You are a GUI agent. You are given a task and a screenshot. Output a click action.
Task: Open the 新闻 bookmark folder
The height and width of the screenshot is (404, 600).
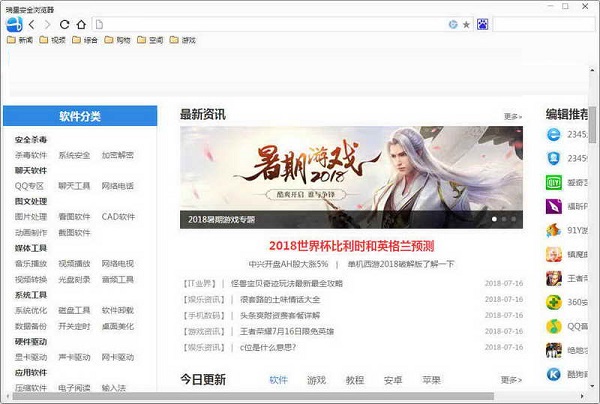click(x=18, y=40)
